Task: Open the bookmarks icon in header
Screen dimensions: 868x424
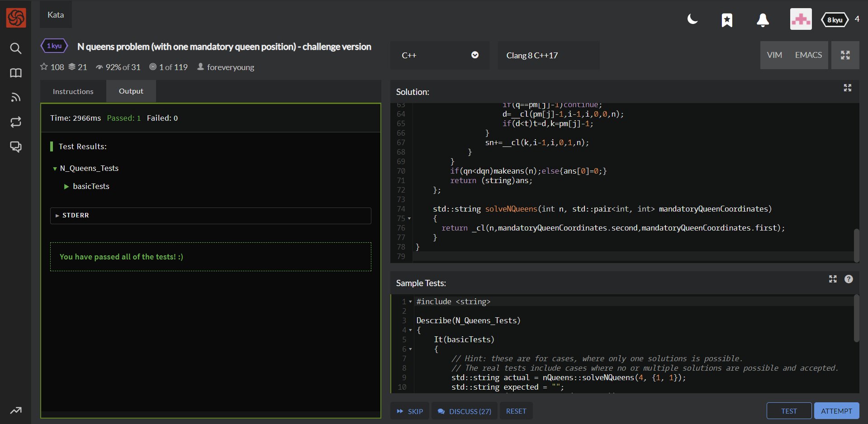Action: [727, 20]
